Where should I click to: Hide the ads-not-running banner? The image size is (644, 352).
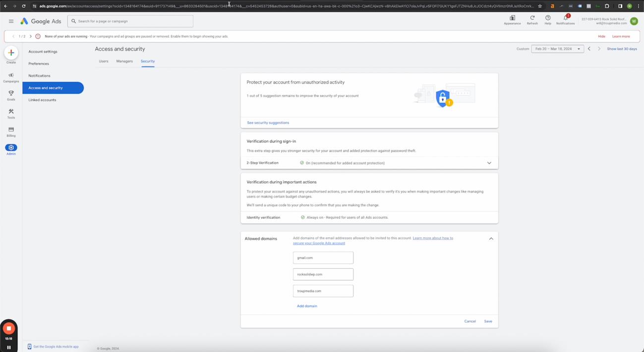click(x=601, y=36)
